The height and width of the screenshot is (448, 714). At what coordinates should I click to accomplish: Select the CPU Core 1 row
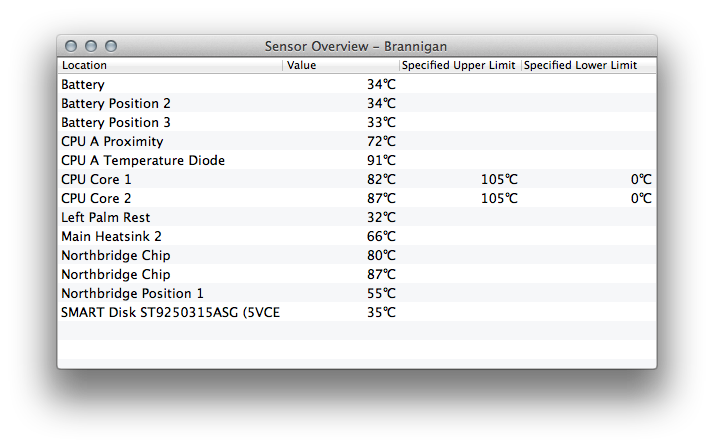click(357, 179)
